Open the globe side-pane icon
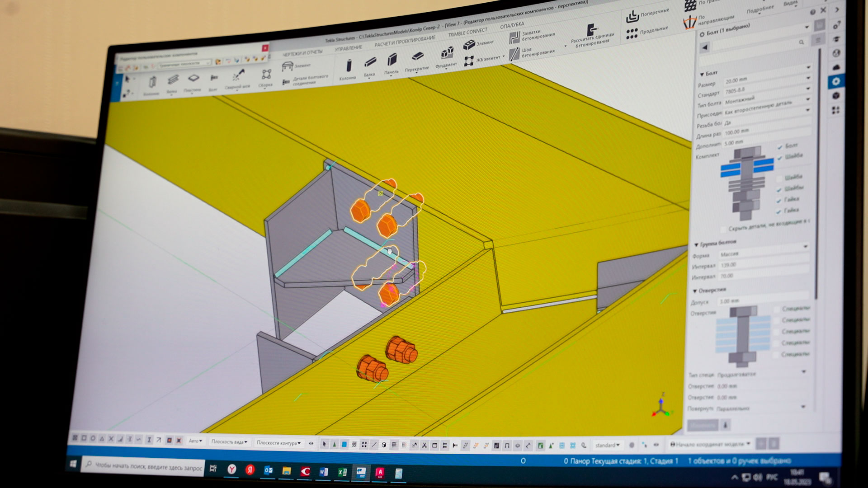This screenshot has height=488, width=868. pyautogui.click(x=836, y=53)
